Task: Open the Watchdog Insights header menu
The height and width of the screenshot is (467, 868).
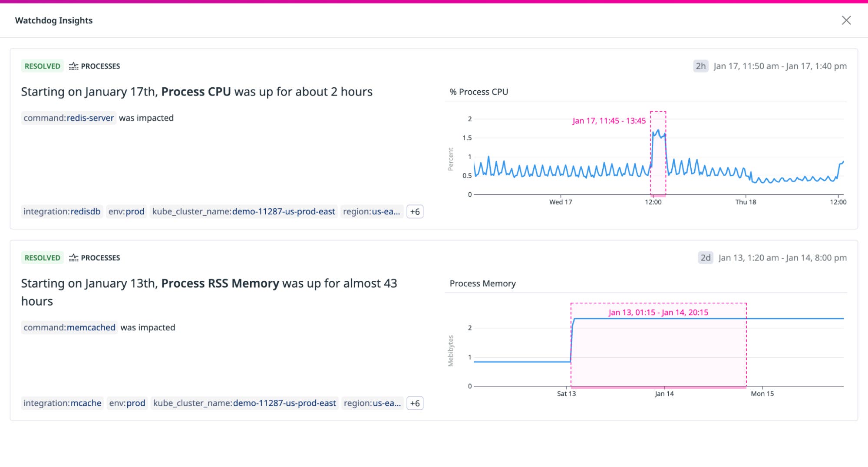Action: [54, 20]
